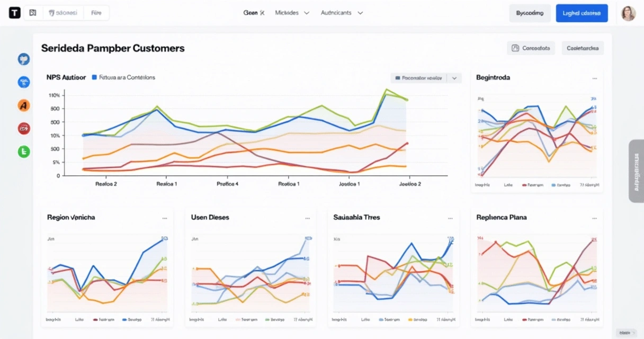
Task: Open the Region Venicha card more options menu
Action: pyautogui.click(x=165, y=218)
